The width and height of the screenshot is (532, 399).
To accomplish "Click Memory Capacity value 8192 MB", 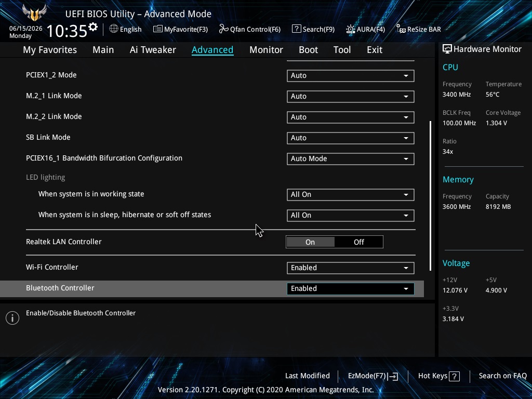I will point(498,207).
